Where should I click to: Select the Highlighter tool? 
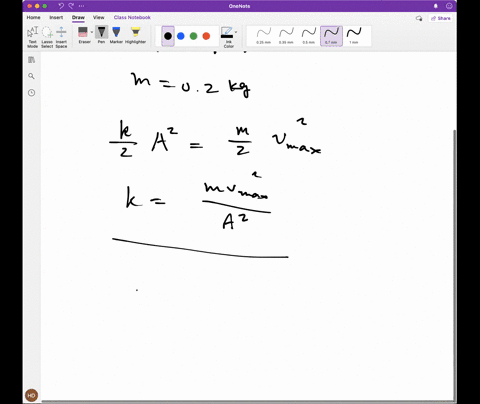click(135, 35)
